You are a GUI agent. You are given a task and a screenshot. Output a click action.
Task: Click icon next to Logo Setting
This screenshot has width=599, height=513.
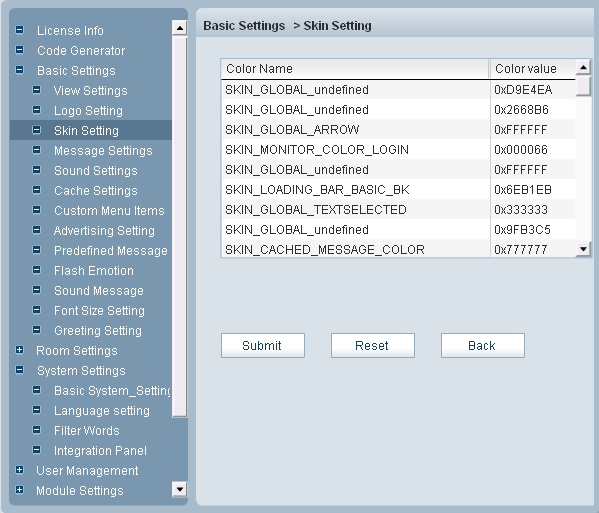(x=36, y=110)
